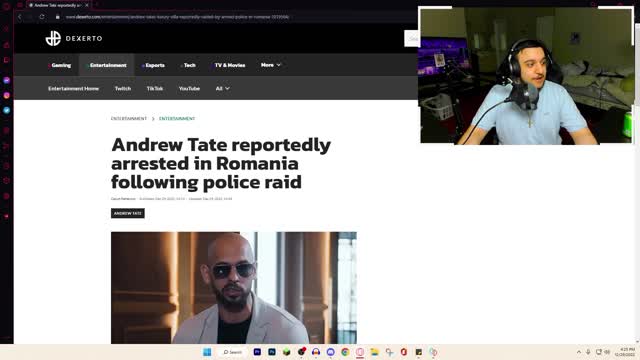Select the Entertainment nav item
The height and width of the screenshot is (360, 640).
107,65
